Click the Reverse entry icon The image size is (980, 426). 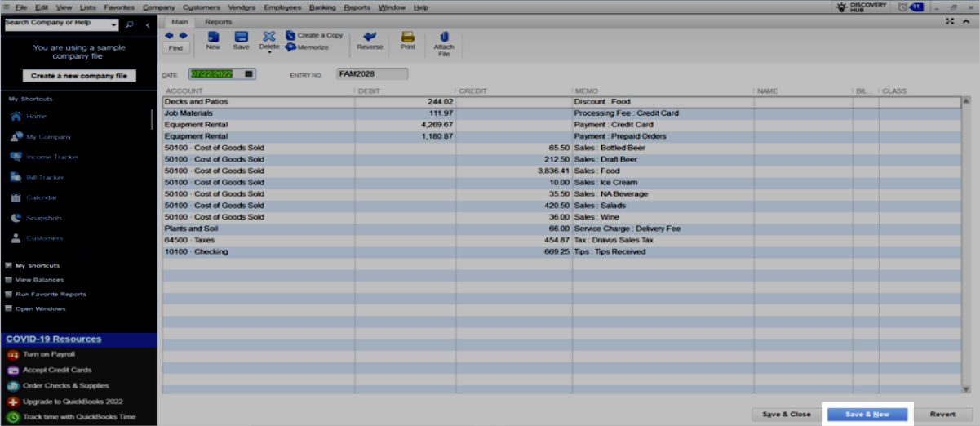coord(370,37)
